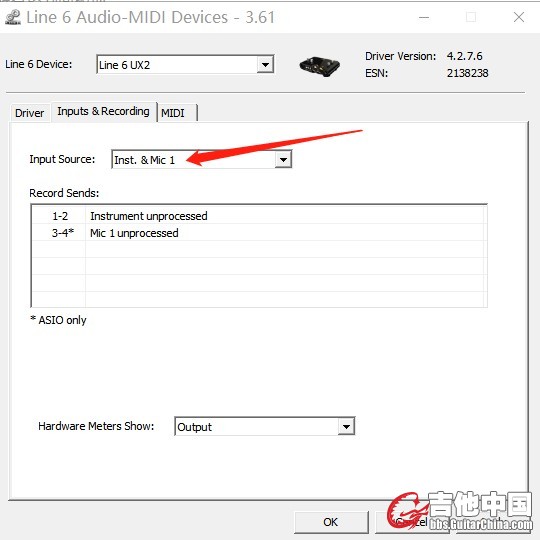Click the GuitarChina scorpion logo watermark

407,510
